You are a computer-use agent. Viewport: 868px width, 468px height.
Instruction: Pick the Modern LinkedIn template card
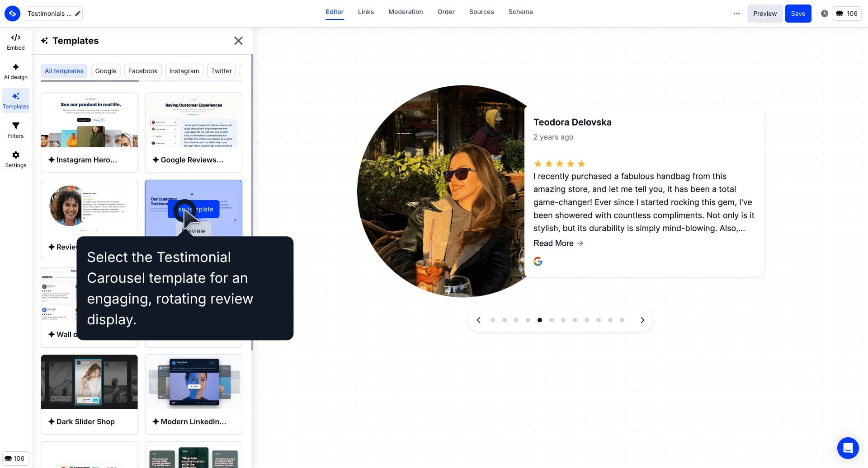pos(193,394)
